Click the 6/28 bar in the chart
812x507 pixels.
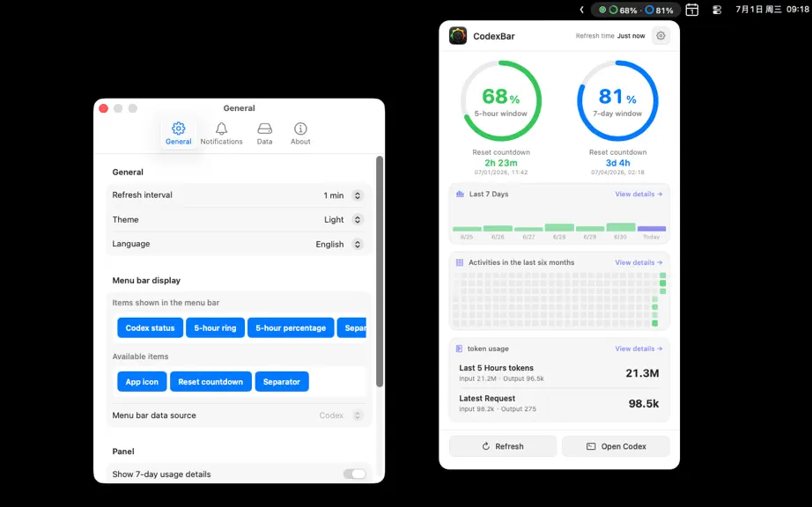pos(559,228)
